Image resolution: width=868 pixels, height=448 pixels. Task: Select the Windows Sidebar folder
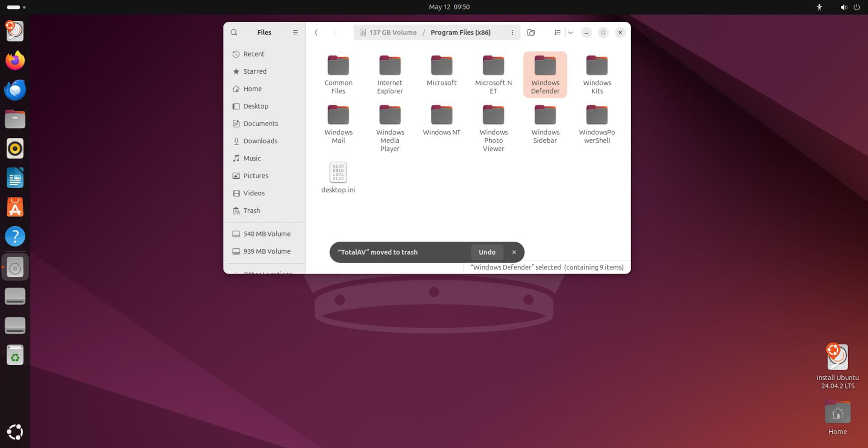[x=545, y=124]
